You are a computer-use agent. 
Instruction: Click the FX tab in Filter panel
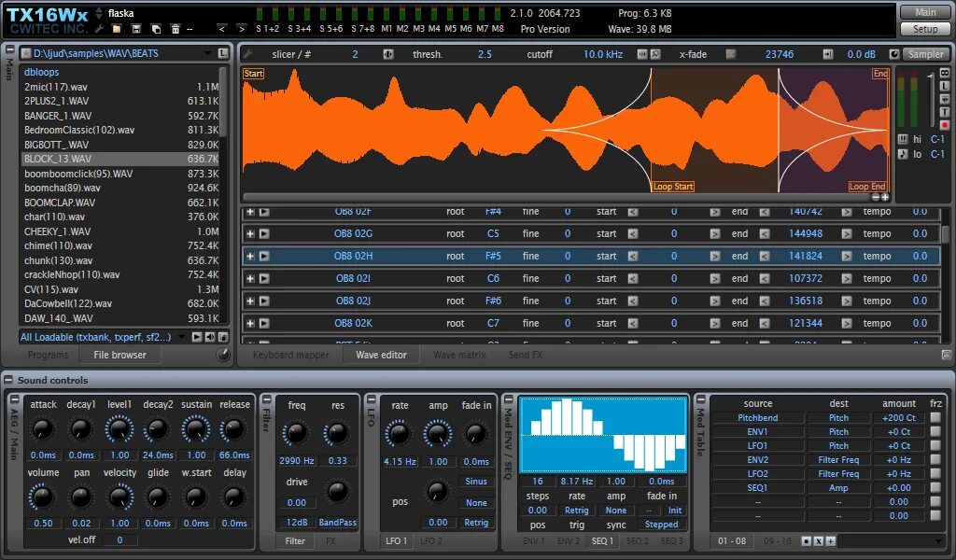tap(330, 540)
